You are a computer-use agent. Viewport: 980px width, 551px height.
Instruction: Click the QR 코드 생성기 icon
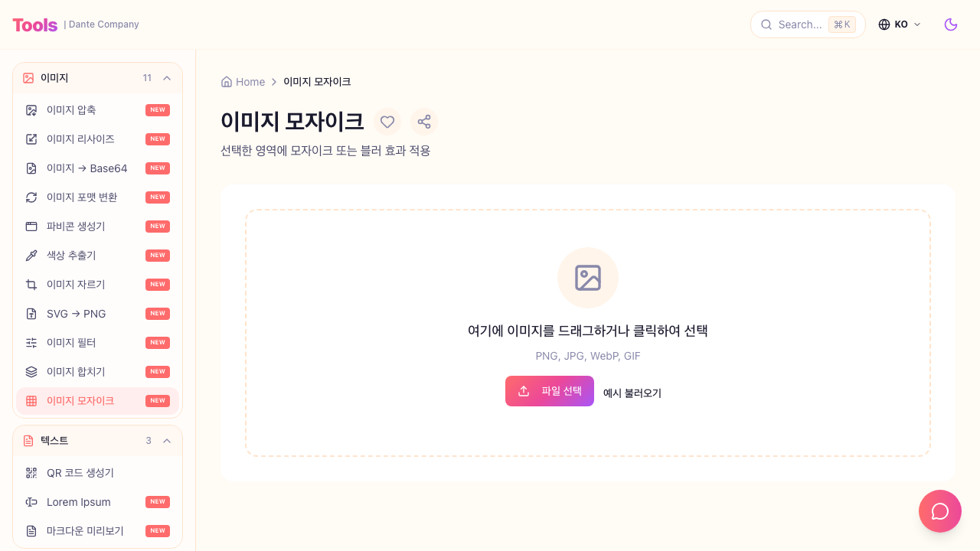31,473
